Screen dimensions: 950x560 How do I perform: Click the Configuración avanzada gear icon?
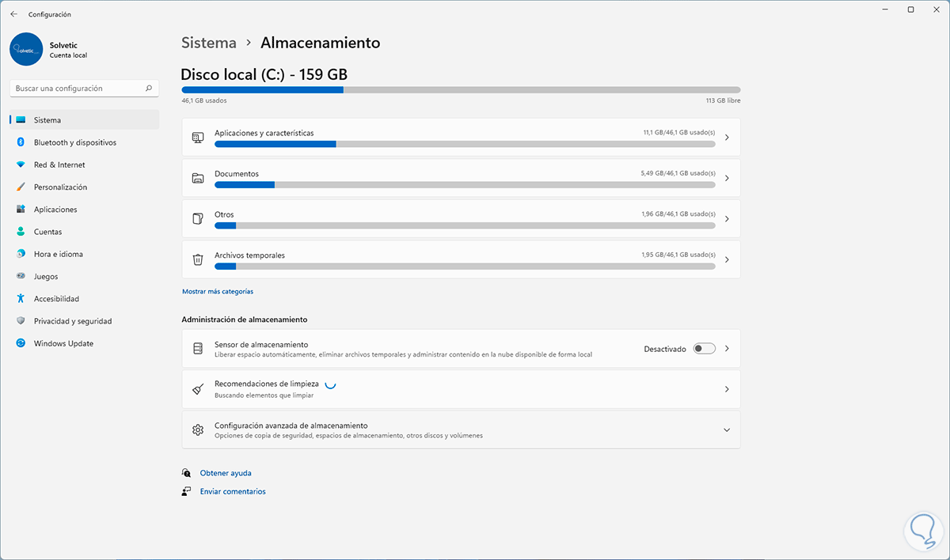[198, 430]
